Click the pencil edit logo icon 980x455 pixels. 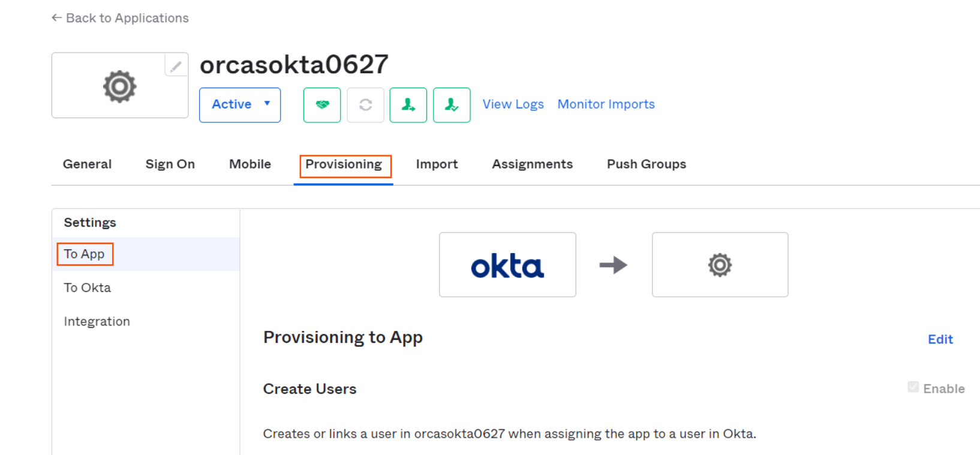click(x=176, y=65)
